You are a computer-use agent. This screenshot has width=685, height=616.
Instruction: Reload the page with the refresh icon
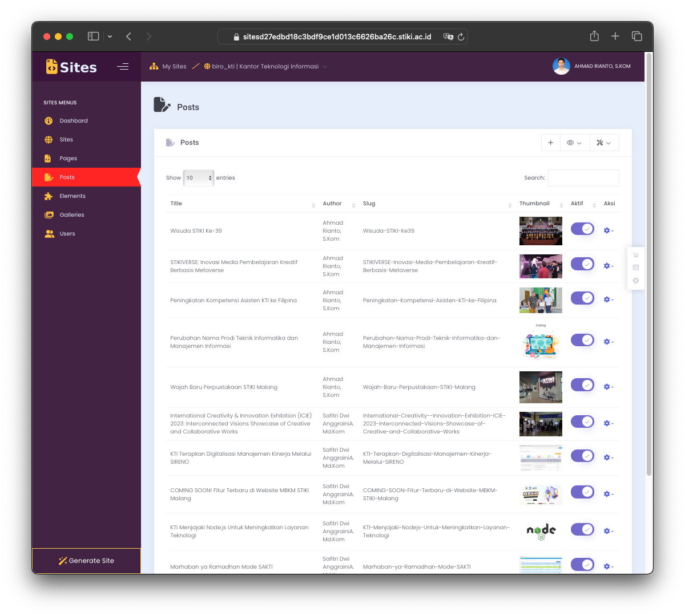pyautogui.click(x=461, y=37)
